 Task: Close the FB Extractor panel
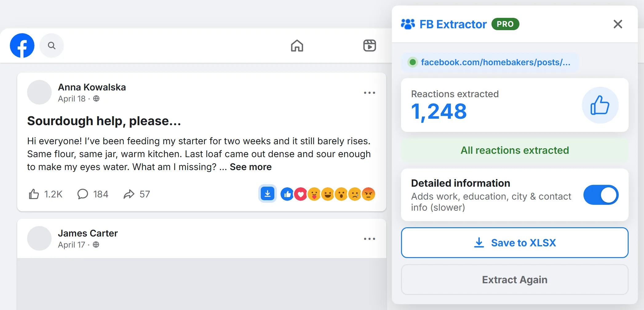coord(618,24)
